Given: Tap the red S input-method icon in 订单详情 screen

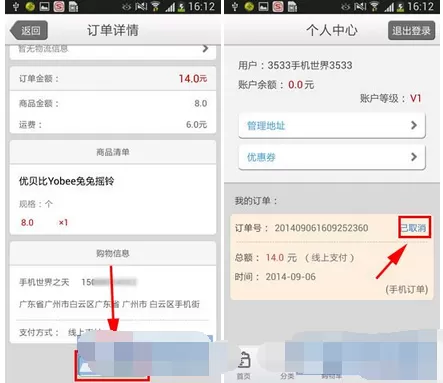Looking at the screenshot, I should pyautogui.click(x=59, y=7).
